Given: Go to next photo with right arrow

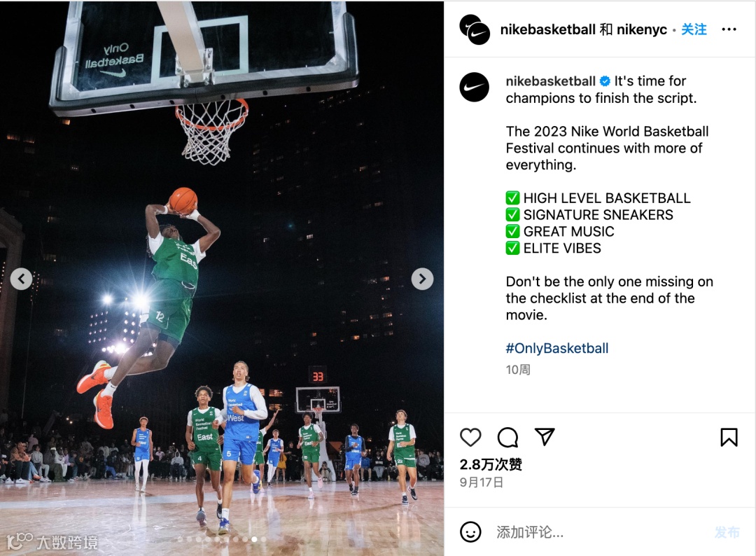Looking at the screenshot, I should pos(422,279).
